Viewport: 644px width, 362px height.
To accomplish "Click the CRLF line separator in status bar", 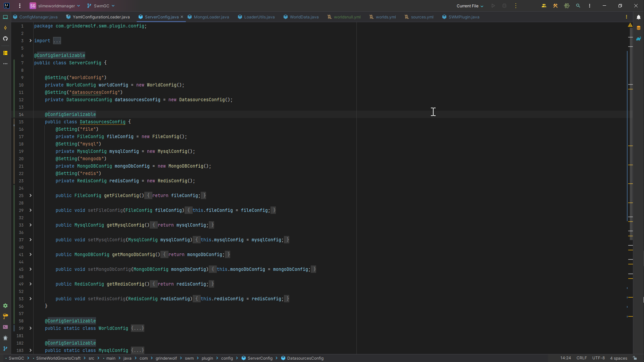I will [x=582, y=358].
